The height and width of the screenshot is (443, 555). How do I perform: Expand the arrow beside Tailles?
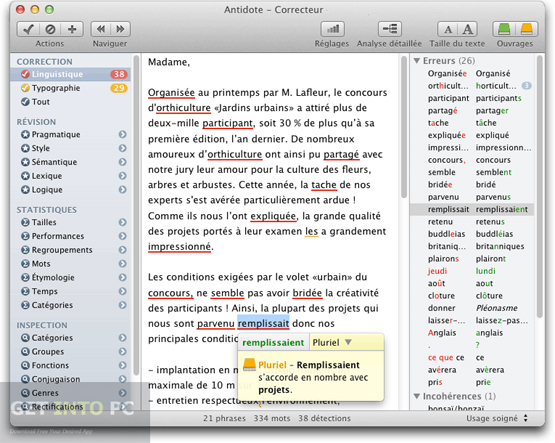tap(122, 222)
